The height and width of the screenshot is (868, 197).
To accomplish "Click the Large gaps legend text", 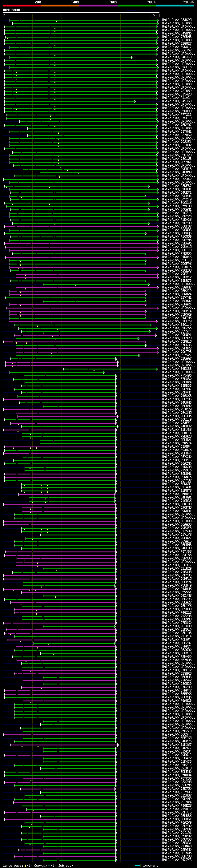I will (38, 866).
